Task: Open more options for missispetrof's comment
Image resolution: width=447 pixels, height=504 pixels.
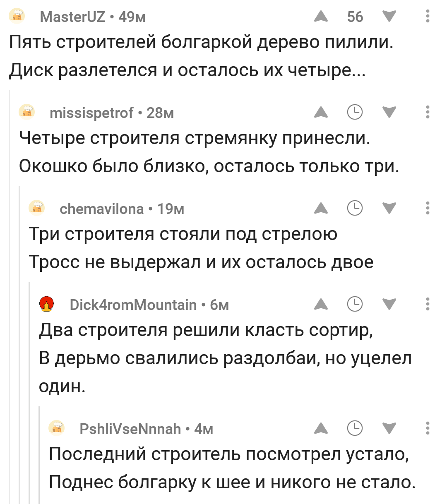Action: (x=428, y=112)
